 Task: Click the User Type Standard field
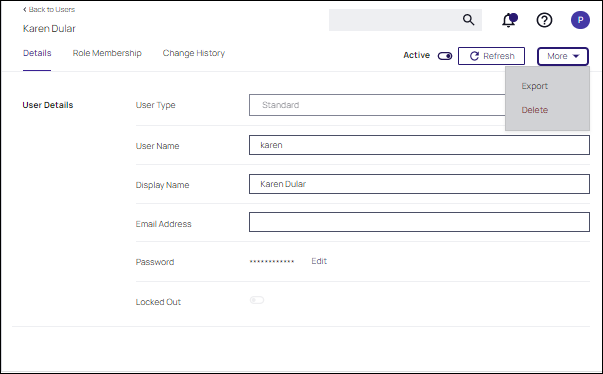pos(377,105)
